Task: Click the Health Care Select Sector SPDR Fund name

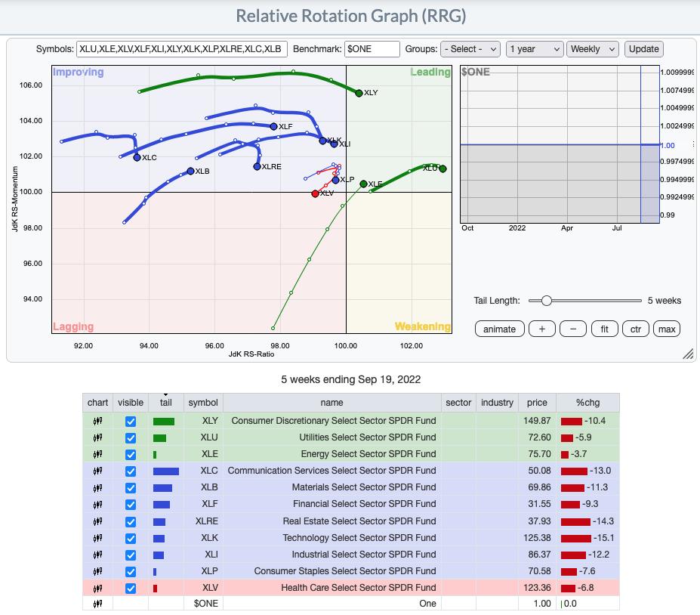Action: 358,588
